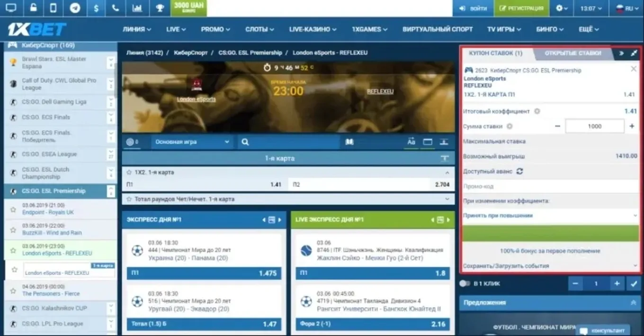Click the open book rules icon

click(349, 142)
